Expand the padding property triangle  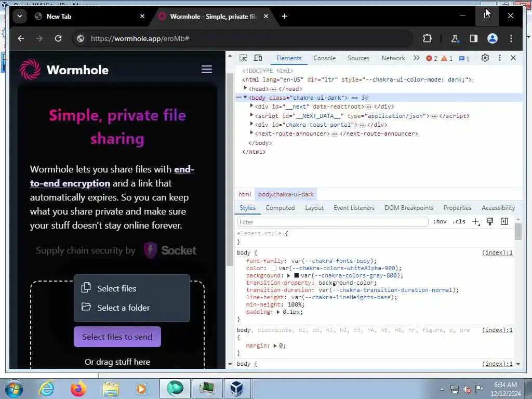tap(278, 312)
